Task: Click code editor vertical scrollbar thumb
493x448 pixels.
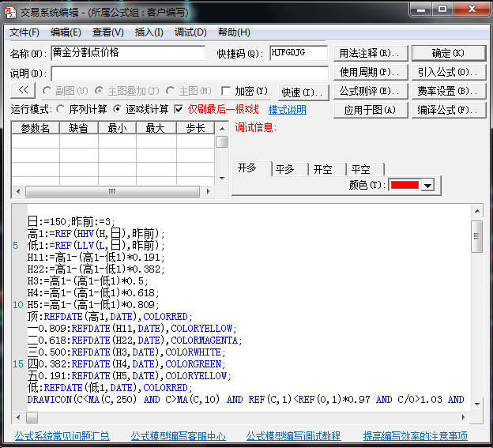Action: (x=477, y=236)
